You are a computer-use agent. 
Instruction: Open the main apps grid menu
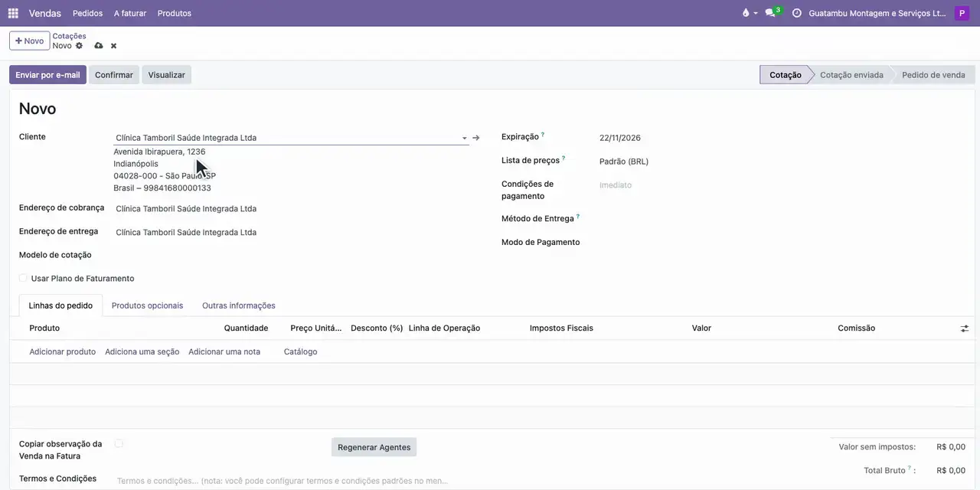pos(13,13)
